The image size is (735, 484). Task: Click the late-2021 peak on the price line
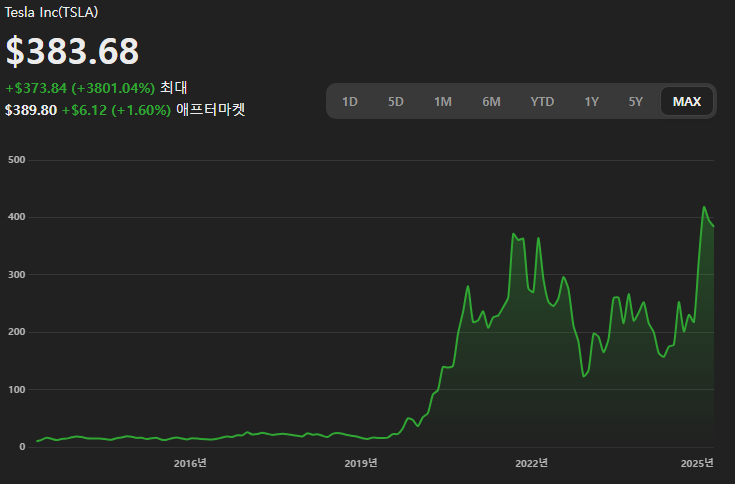(513, 233)
